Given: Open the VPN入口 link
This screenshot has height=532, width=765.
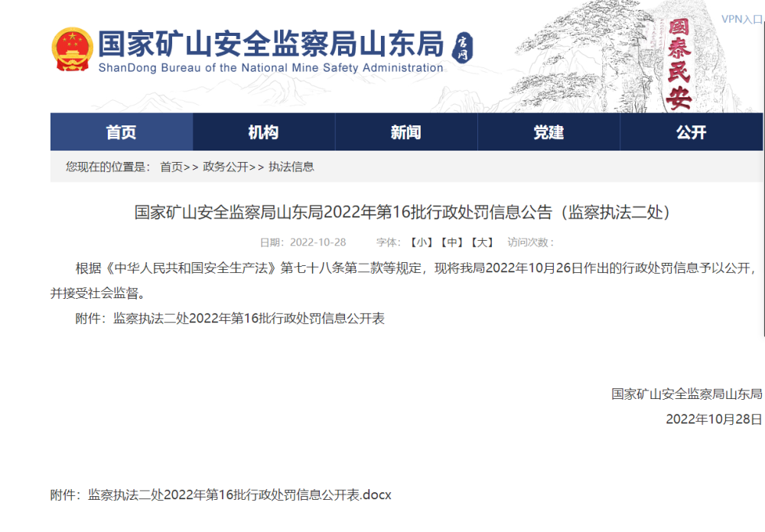Looking at the screenshot, I should [741, 19].
